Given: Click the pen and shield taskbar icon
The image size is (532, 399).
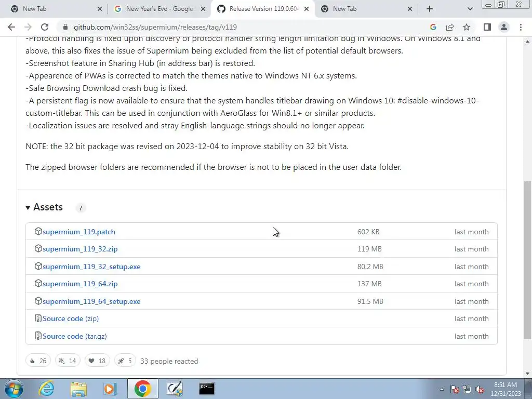Looking at the screenshot, I should 175,389.
